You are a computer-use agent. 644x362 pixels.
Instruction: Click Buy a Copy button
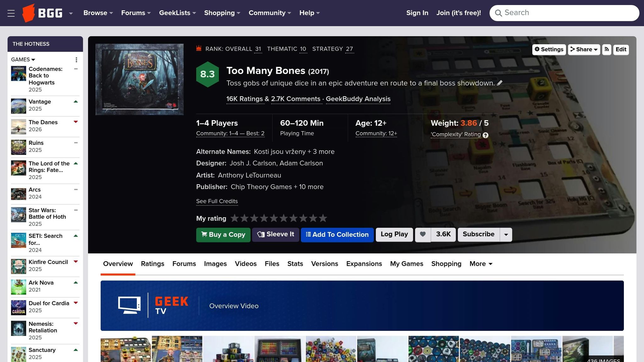(x=223, y=235)
